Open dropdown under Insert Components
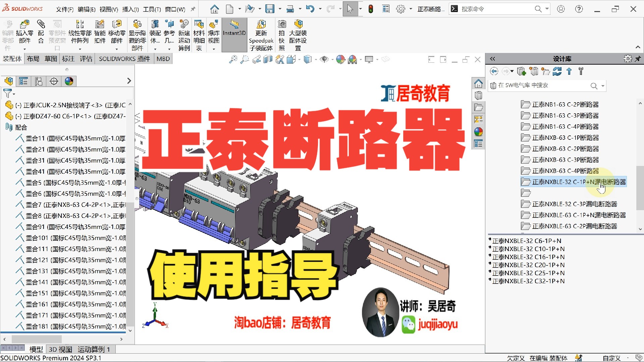The image size is (644, 362). (24, 49)
